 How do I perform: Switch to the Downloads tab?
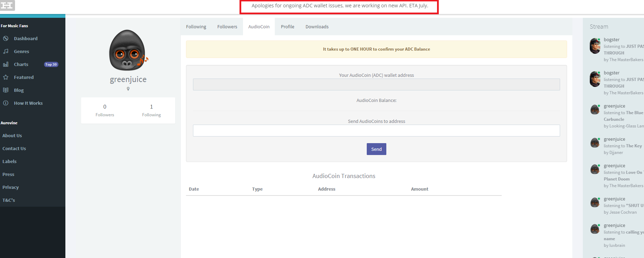click(x=317, y=27)
